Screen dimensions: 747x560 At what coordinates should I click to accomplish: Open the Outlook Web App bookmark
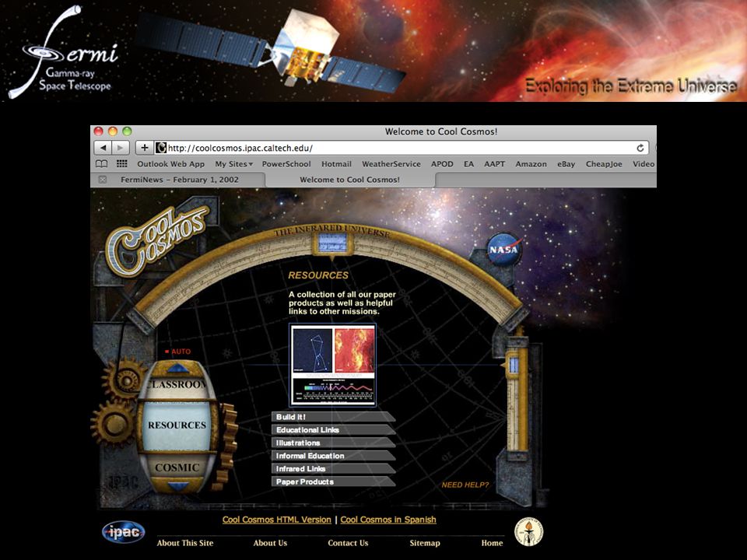(x=170, y=164)
